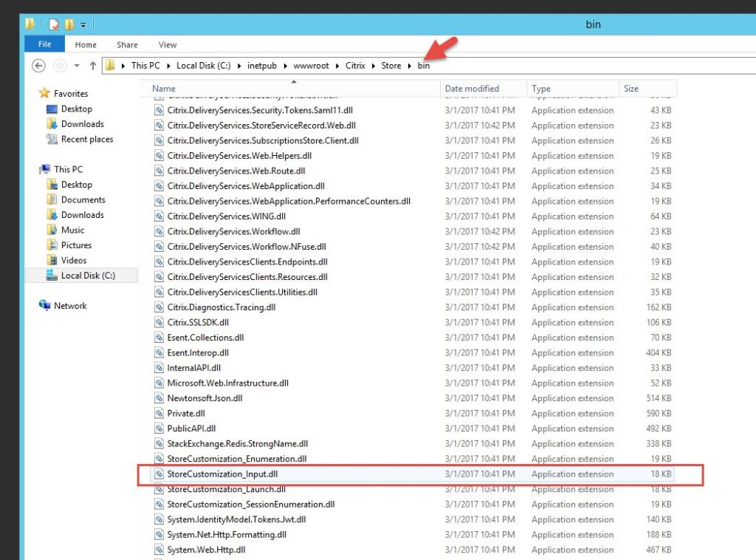The image size is (756, 560).
Task: Open the Network icon in navigation pane
Action: pyautogui.click(x=45, y=306)
